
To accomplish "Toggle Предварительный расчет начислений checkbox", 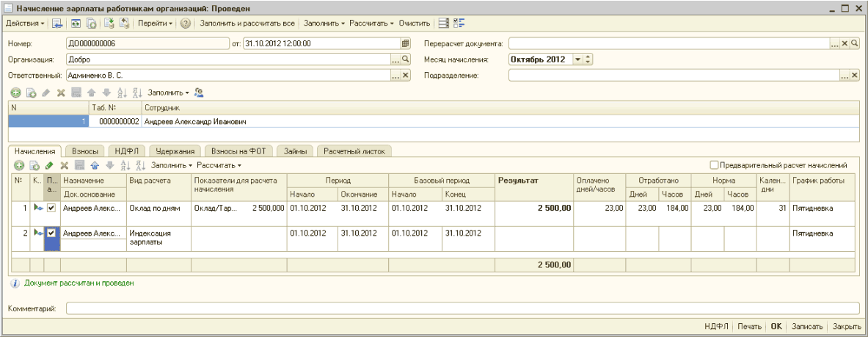I will tap(714, 164).
